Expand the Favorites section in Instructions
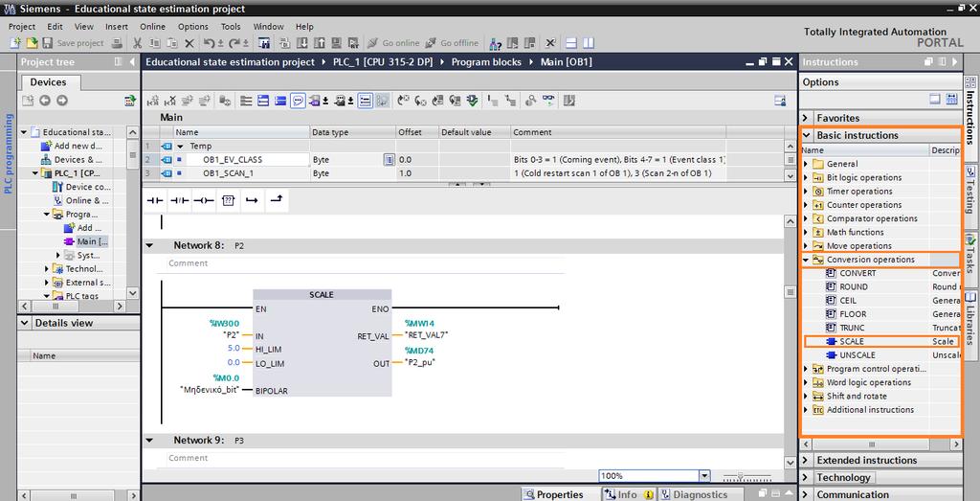 coord(806,118)
